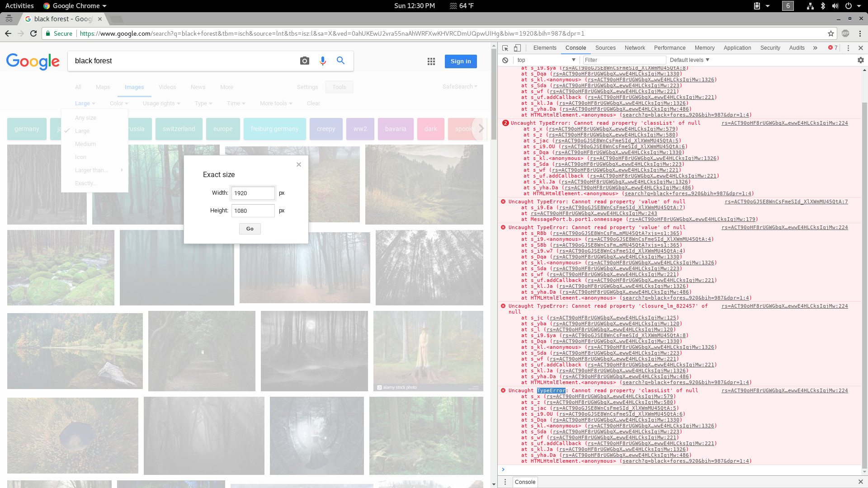This screenshot has height=488, width=868.
Task: Expand the Large size filter dropdown
Action: coord(85,103)
